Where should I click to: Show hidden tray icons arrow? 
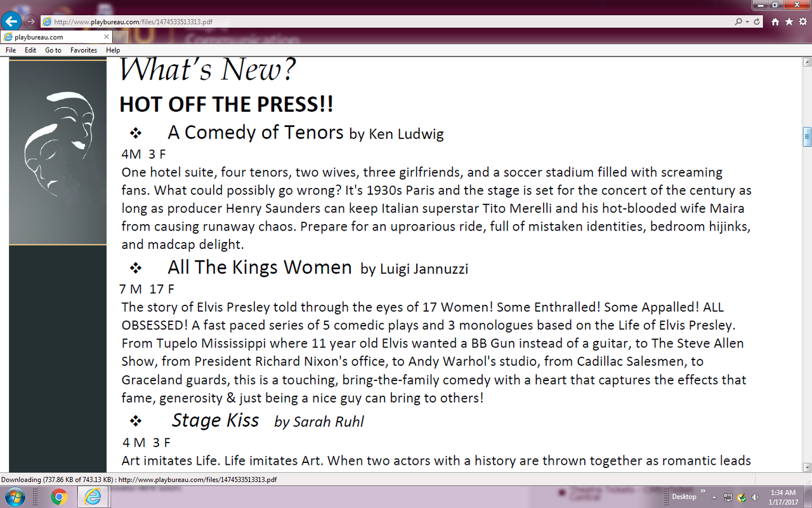[x=714, y=497]
